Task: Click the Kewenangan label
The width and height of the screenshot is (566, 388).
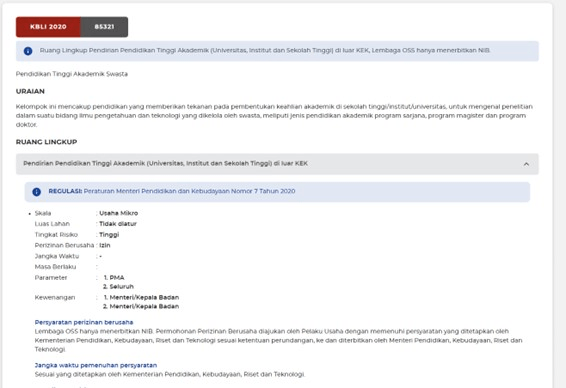Action: pyautogui.click(x=55, y=297)
